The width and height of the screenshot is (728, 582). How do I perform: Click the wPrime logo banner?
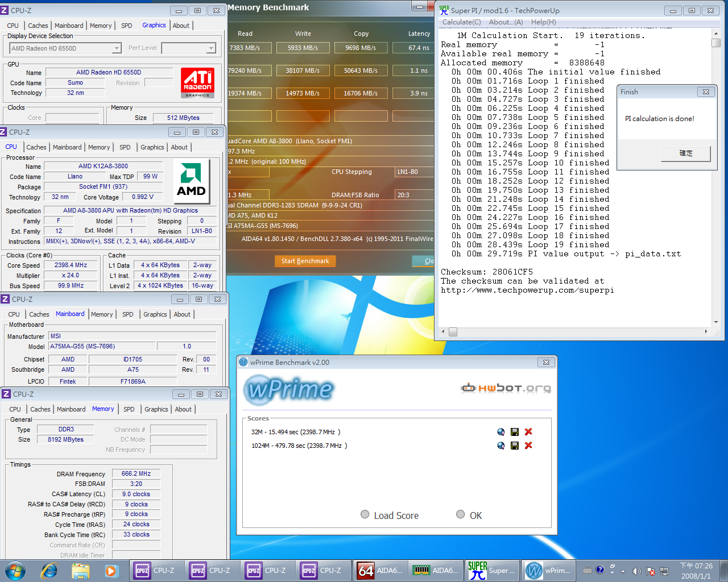(289, 389)
